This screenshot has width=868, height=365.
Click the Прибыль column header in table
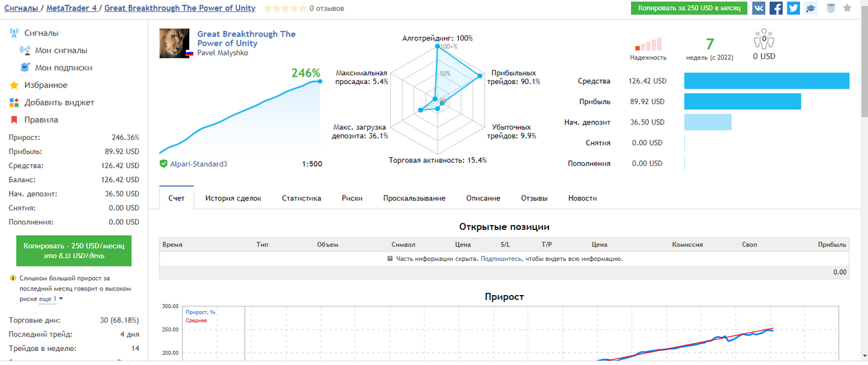click(832, 245)
